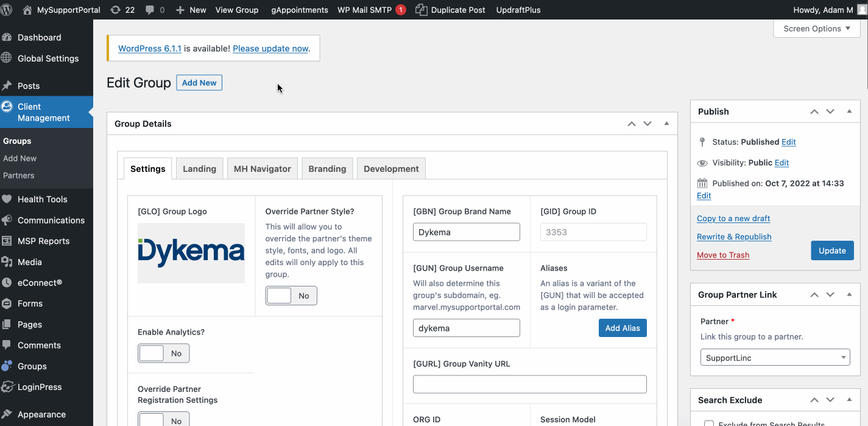Open Media library sidebar icon
Viewport: 868px width, 426px height.
point(7,261)
